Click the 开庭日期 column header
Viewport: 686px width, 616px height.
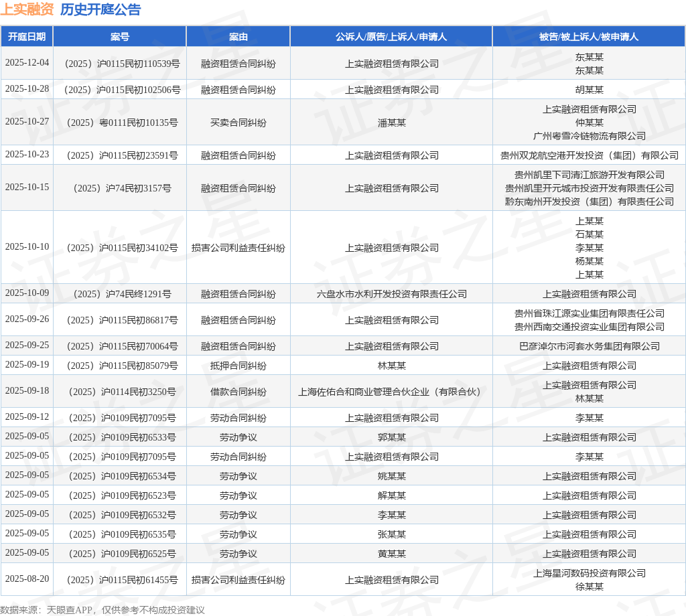(27, 37)
